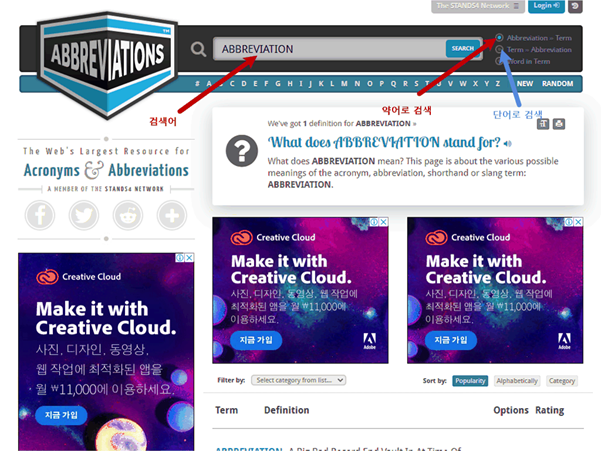The height and width of the screenshot is (451, 601).
Task: Share on Twitter icon
Action: pos(84,215)
